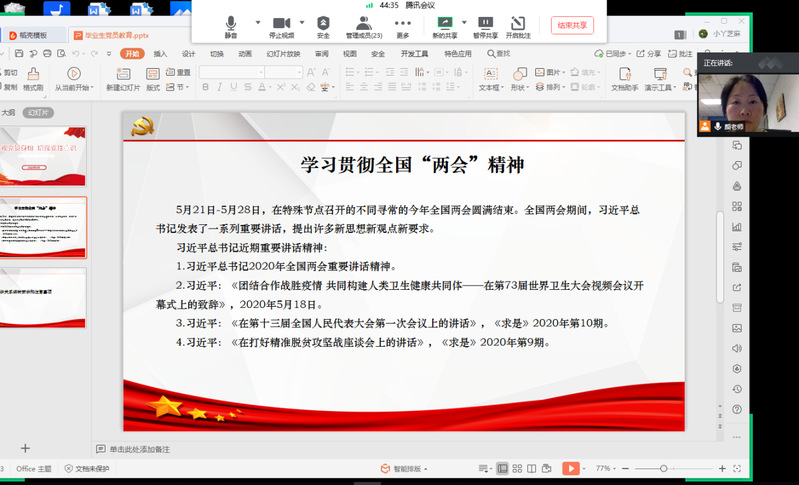Click the red 结束共享 button
799x485 pixels.
click(573, 25)
